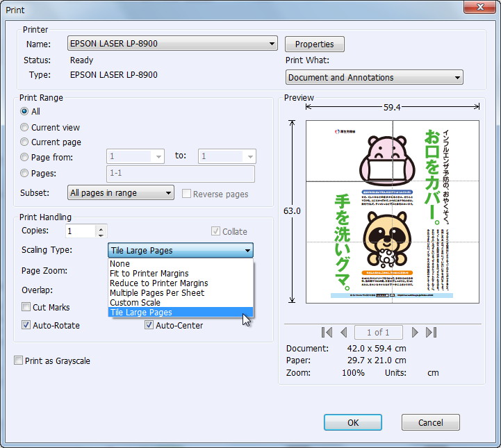Image resolution: width=501 pixels, height=448 pixels.
Task: Open the Subset dropdown
Action: 120,192
